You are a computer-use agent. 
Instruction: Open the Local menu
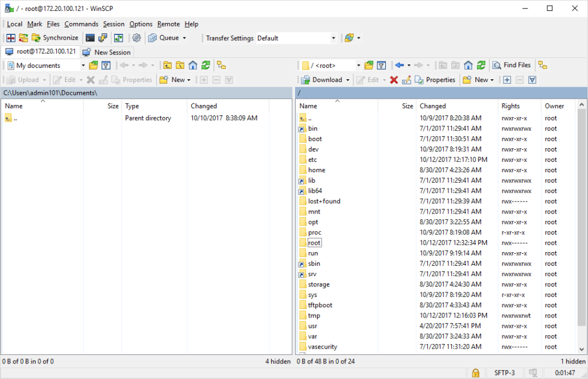[x=14, y=24]
